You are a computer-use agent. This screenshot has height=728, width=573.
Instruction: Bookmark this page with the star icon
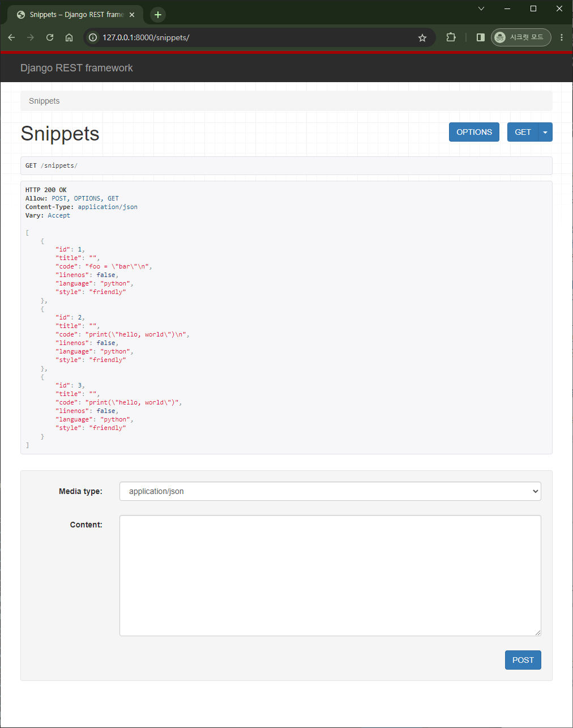tap(422, 37)
